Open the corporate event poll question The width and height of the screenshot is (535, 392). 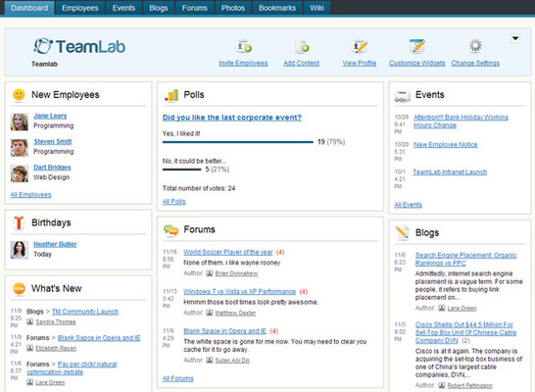232,118
